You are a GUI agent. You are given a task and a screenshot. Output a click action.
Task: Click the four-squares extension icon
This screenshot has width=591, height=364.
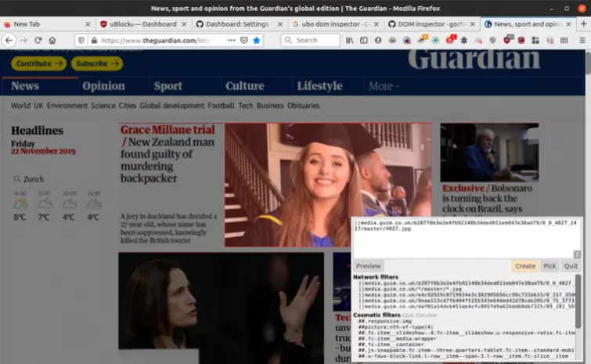click(535, 41)
